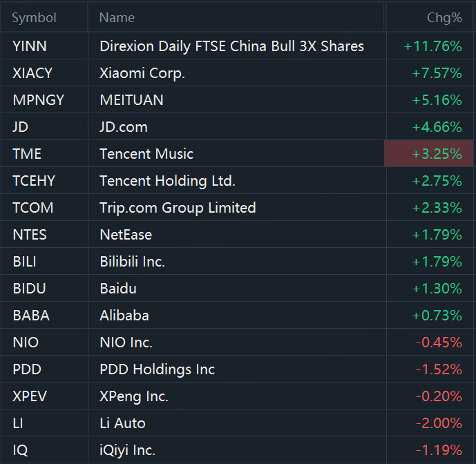Open Xiaomi Corp. stock row

click(x=142, y=73)
